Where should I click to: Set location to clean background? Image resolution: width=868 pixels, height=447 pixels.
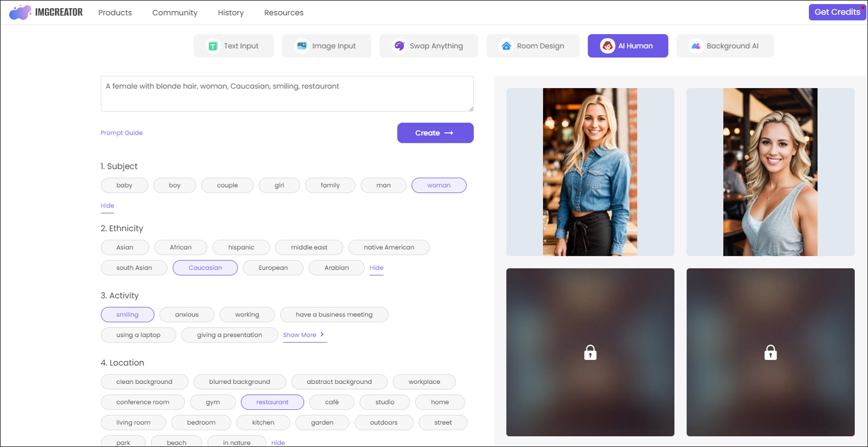144,382
